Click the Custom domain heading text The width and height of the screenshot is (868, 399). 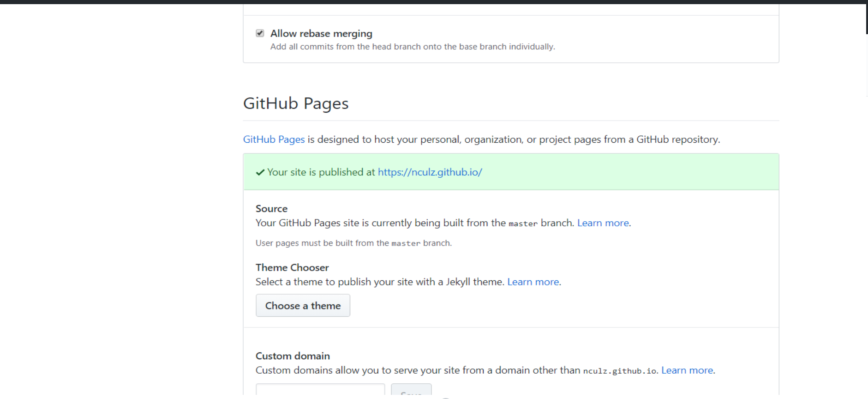(x=293, y=356)
